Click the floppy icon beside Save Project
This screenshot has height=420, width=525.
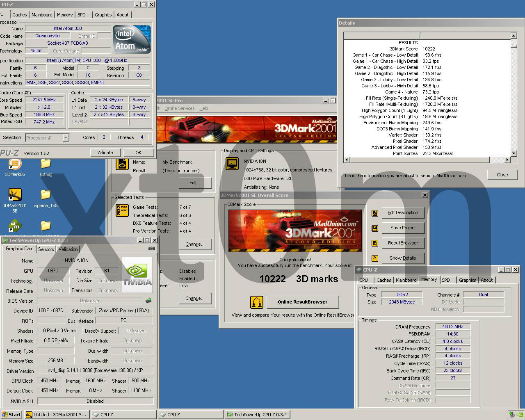pos(374,228)
